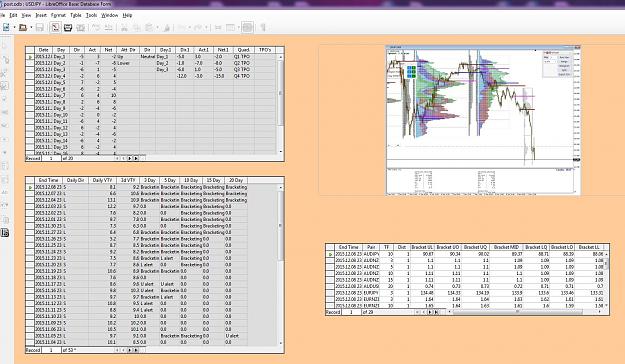Select the 'Day_7' cell in Day column
Image resolution: width=625 pixels, height=364 pixels.
(x=60, y=95)
